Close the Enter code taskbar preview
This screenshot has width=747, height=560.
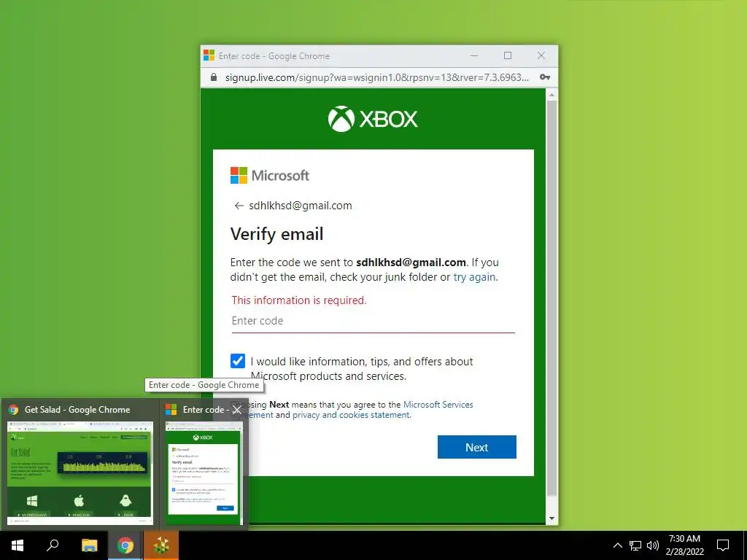[237, 410]
